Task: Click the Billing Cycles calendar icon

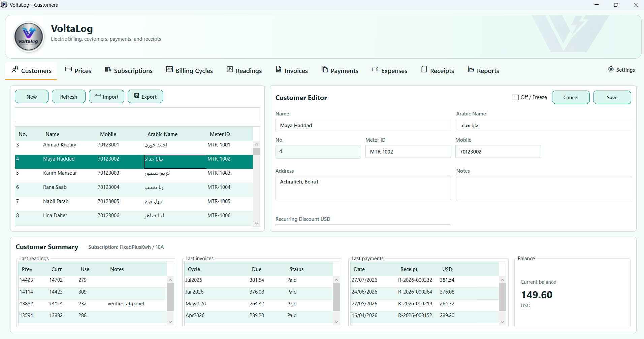Action: click(169, 69)
